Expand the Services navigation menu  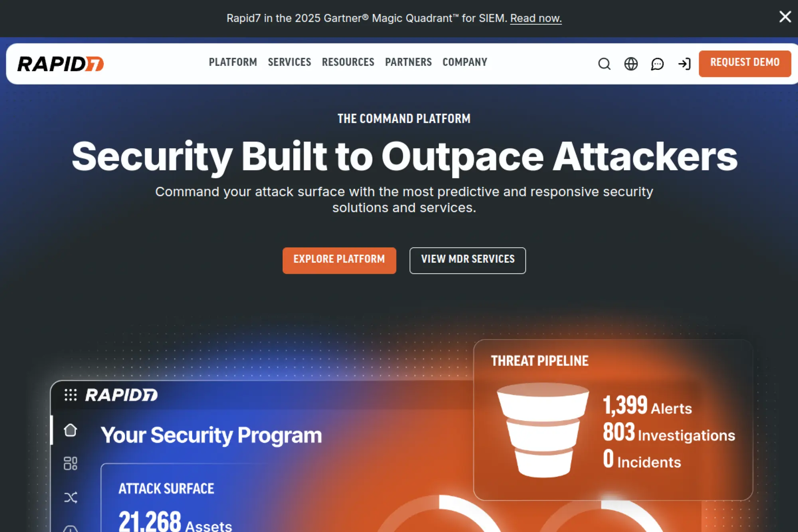(x=289, y=62)
